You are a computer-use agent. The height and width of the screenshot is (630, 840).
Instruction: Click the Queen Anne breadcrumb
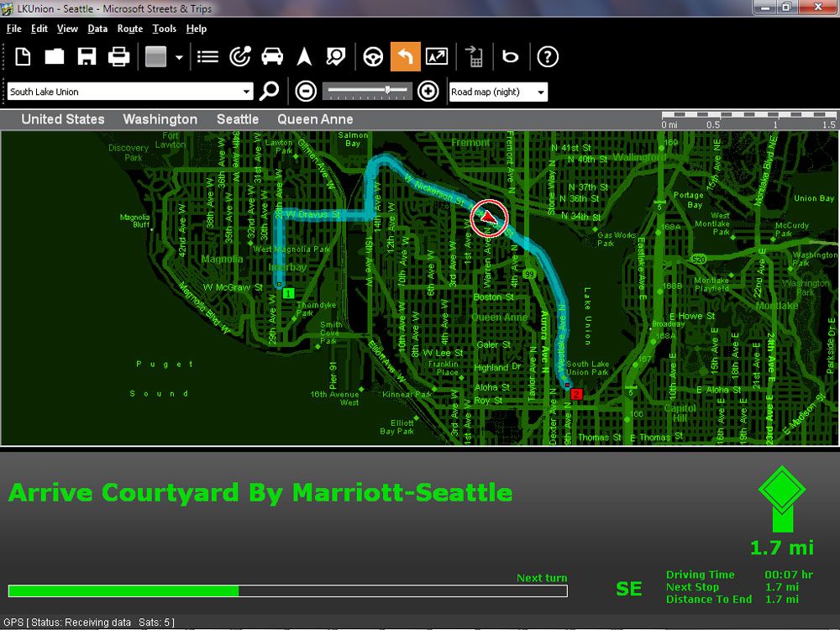315,119
